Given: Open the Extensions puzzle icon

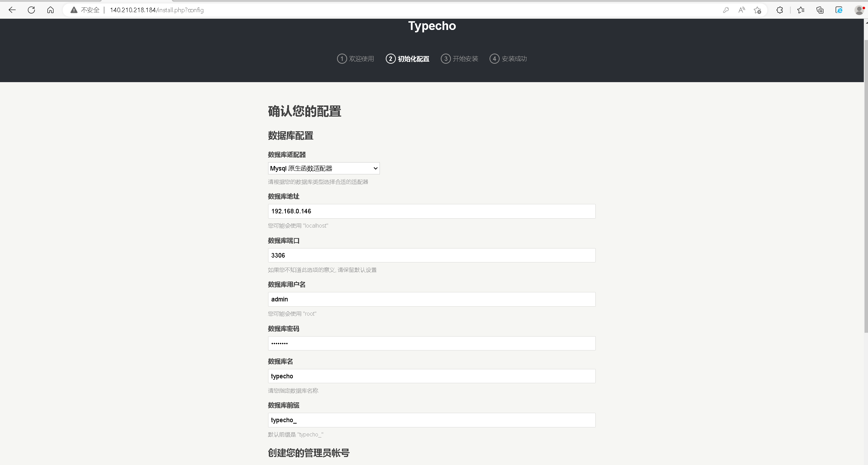Looking at the screenshot, I should pos(780,10).
